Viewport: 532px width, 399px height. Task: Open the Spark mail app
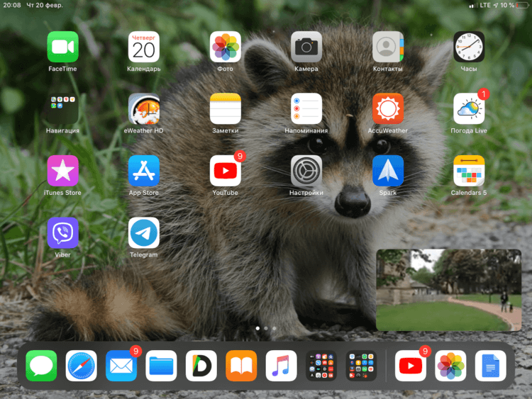(388, 171)
